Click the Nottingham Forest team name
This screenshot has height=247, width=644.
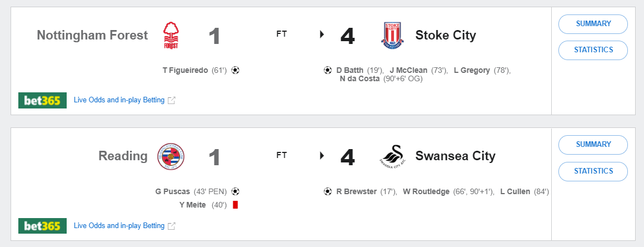click(x=92, y=36)
